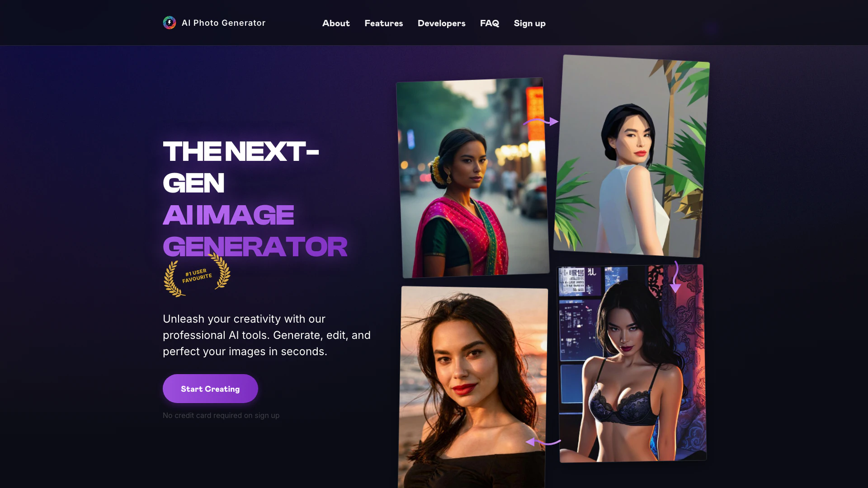Image resolution: width=868 pixels, height=488 pixels.
Task: Click the 'Unleash your creativity' description paragraph
Action: [267, 335]
